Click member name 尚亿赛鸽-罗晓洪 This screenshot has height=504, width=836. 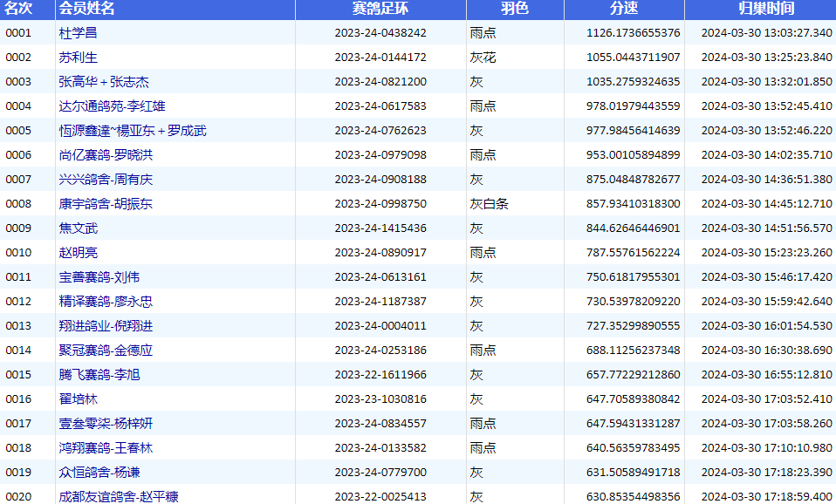pos(106,155)
